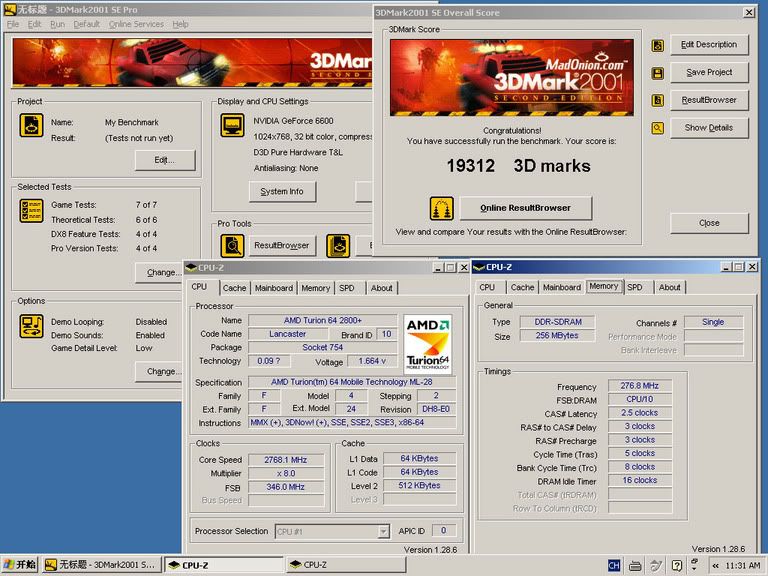Screen dimensions: 768x576
Task: Click the magnifier icon beside Show Details
Action: coord(657,128)
